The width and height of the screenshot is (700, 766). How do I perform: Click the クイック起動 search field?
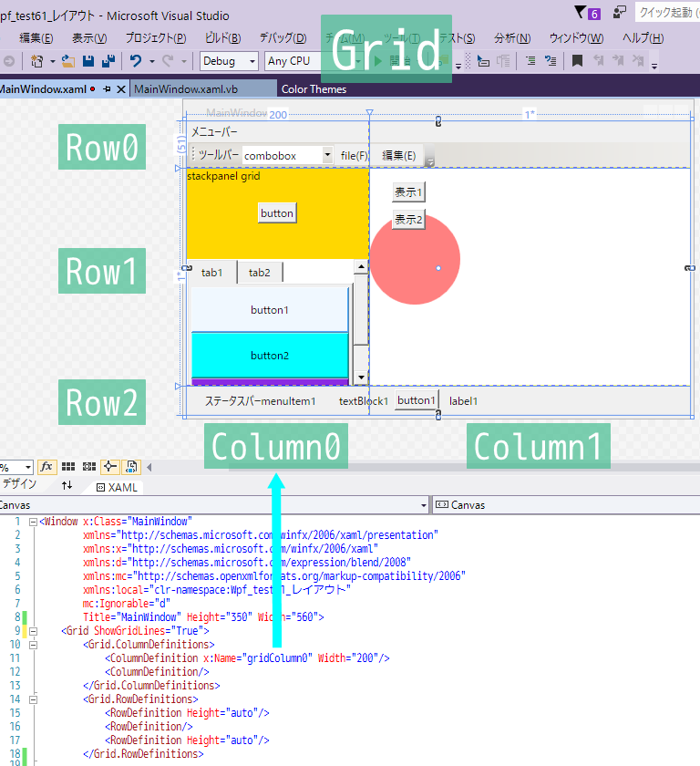point(667,12)
